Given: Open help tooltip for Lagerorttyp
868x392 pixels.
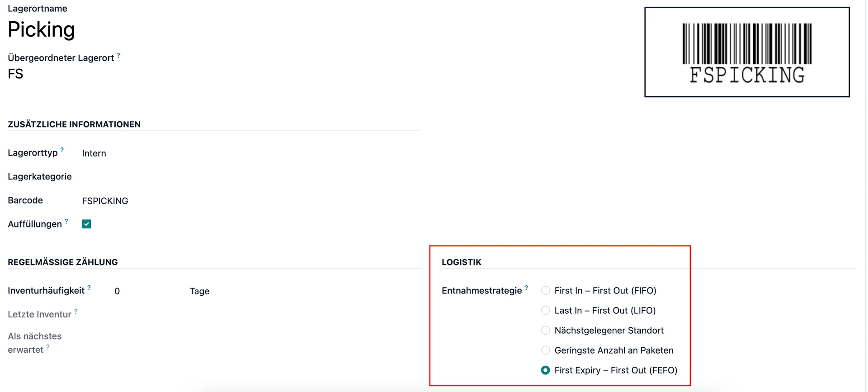Looking at the screenshot, I should (x=62, y=149).
